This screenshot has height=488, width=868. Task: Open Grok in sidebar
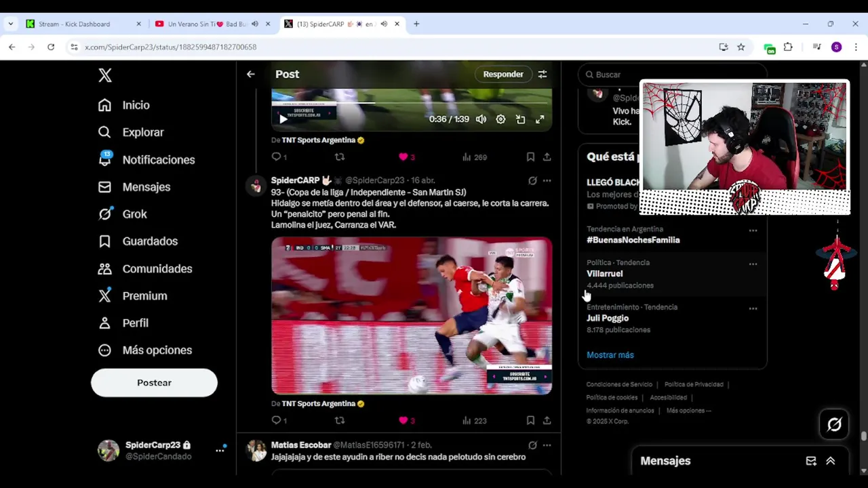pos(123,214)
